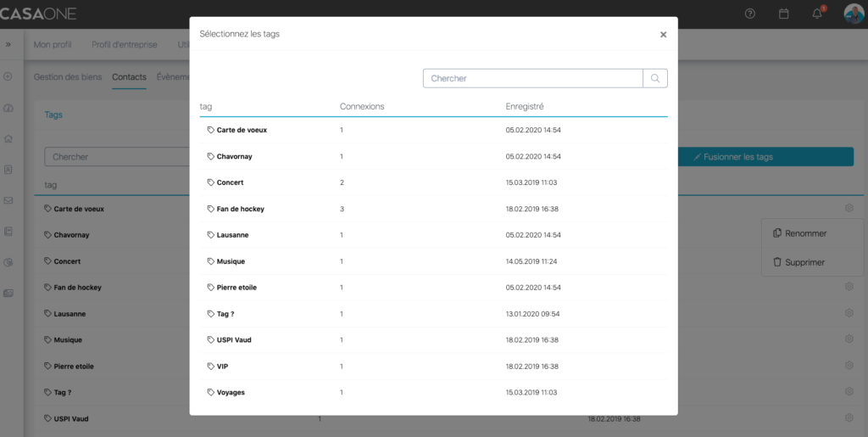Close the tag selection dialog
Image resolution: width=868 pixels, height=437 pixels.
663,35
